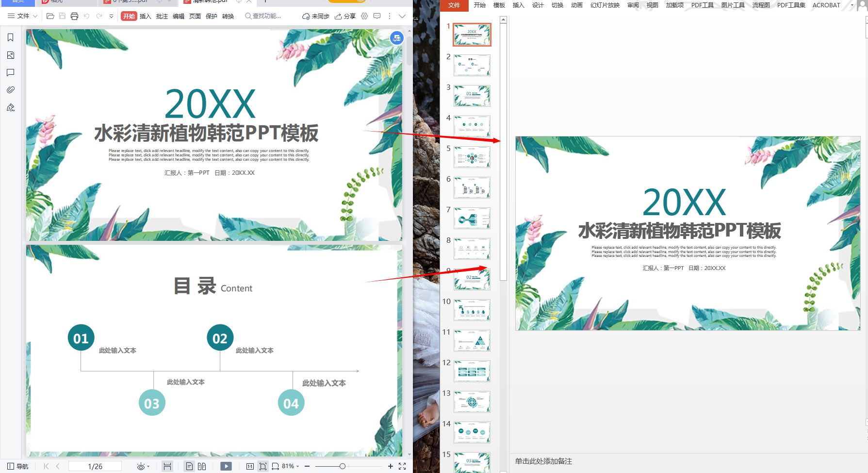
Task: Open the comments panel icon in the sidebar
Action: [10, 72]
